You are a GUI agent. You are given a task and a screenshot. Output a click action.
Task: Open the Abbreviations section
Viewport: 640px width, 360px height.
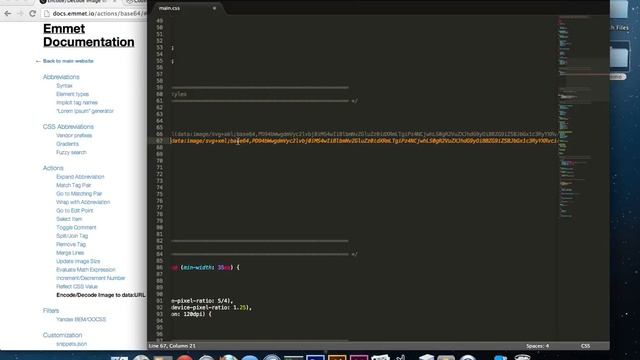pos(61,77)
